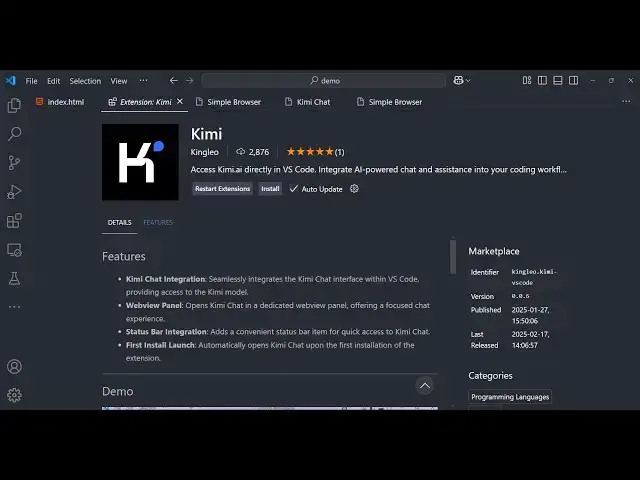
Task: Close the Extension: Kimi tab
Action: (180, 101)
